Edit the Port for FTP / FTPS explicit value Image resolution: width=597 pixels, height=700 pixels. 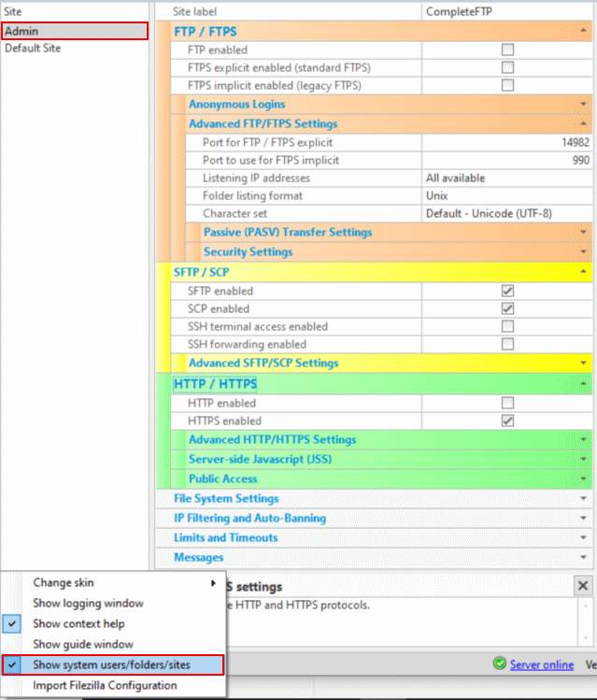pyautogui.click(x=506, y=142)
